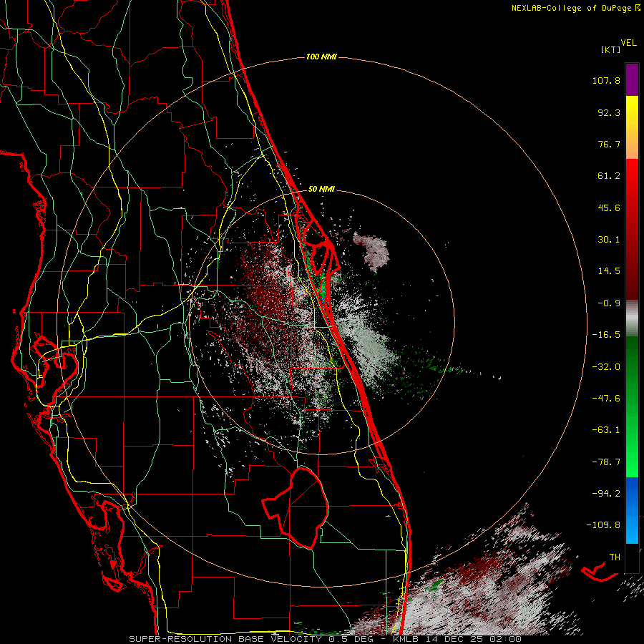Click the NEXLAB-College of DuPage label
644x644 pixels.
pos(575,8)
